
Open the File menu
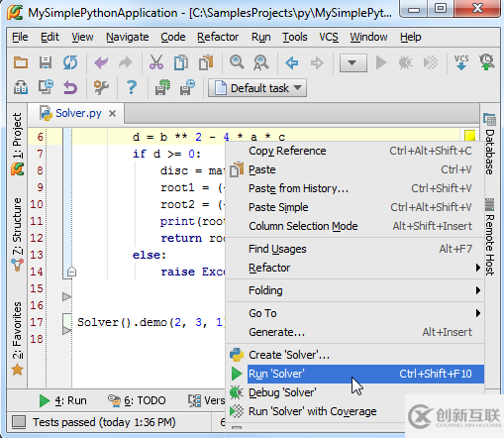[x=20, y=37]
